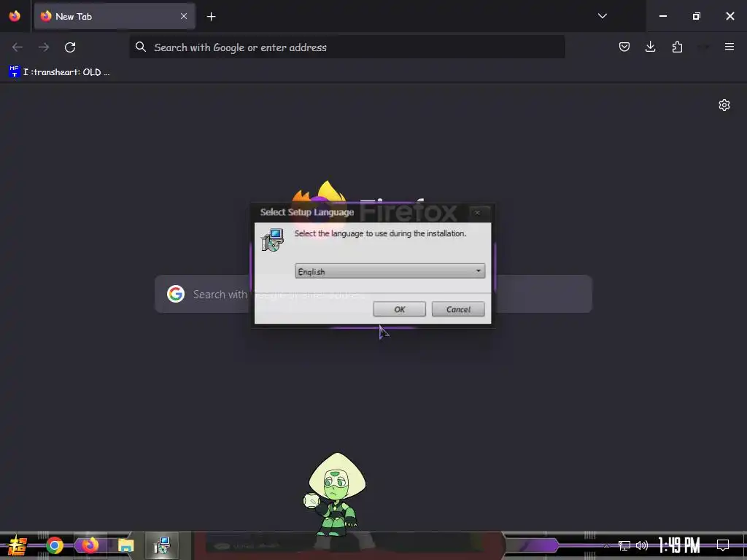Open new tab personalize gear settings

pos(724,105)
